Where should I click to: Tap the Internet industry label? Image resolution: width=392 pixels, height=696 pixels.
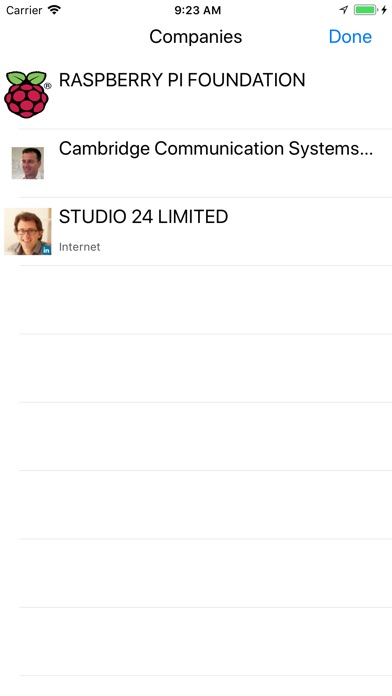[79, 247]
